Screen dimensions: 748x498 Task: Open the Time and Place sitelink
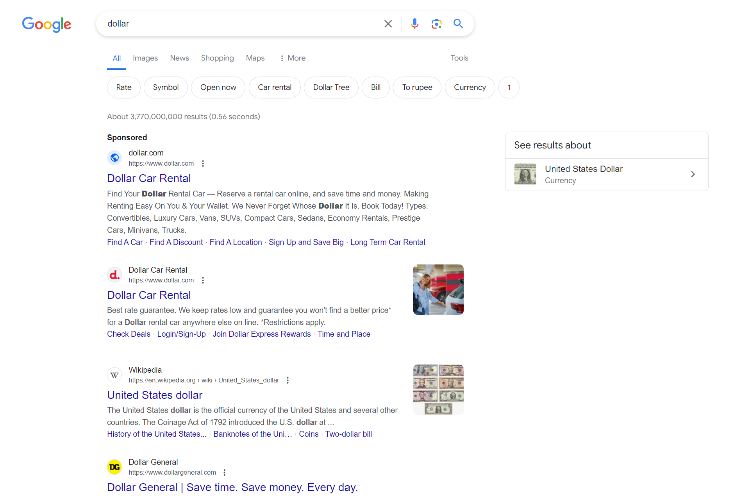tap(344, 334)
